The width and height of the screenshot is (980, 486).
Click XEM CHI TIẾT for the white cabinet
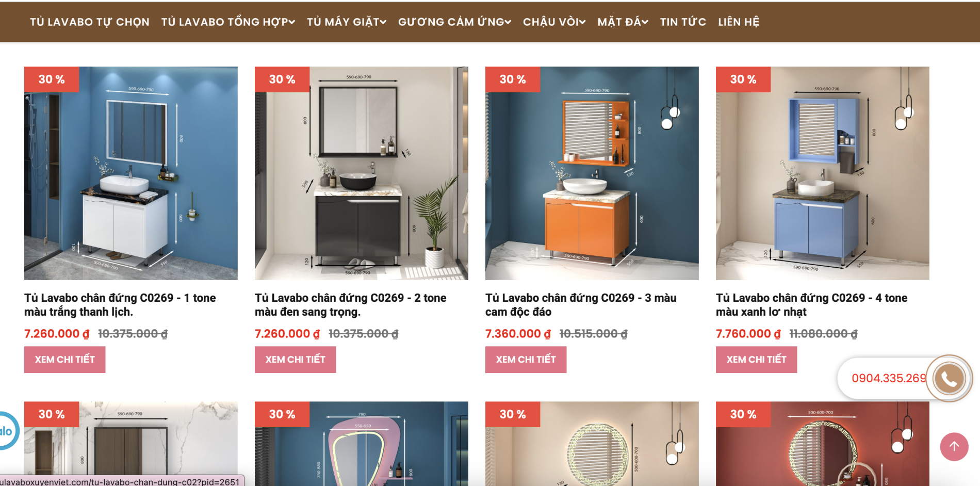click(x=65, y=360)
